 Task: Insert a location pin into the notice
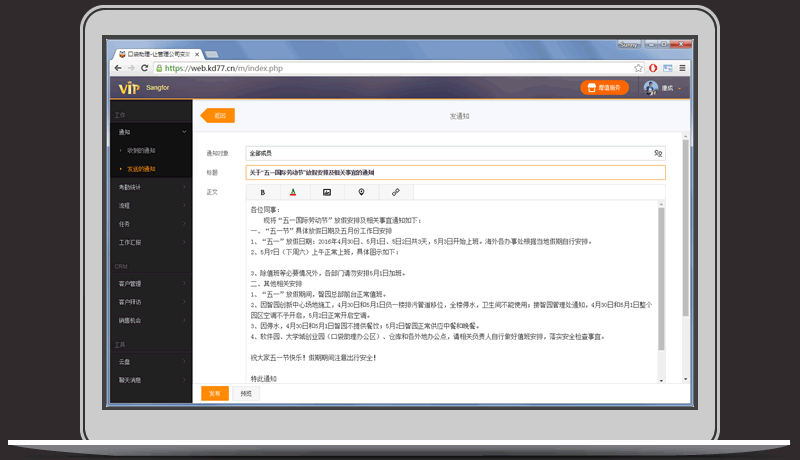click(x=361, y=192)
